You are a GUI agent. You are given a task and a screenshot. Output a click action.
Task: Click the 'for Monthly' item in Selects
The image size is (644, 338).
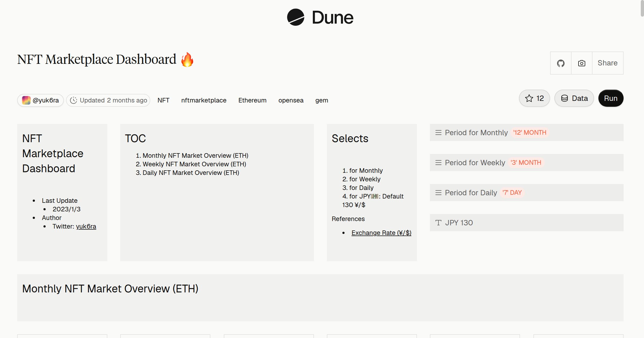[x=366, y=171]
